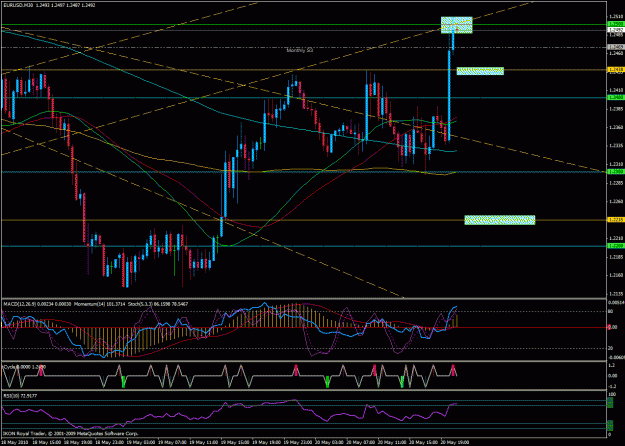Click the green 1.2400 price level label
625x446 pixels.
coord(615,97)
